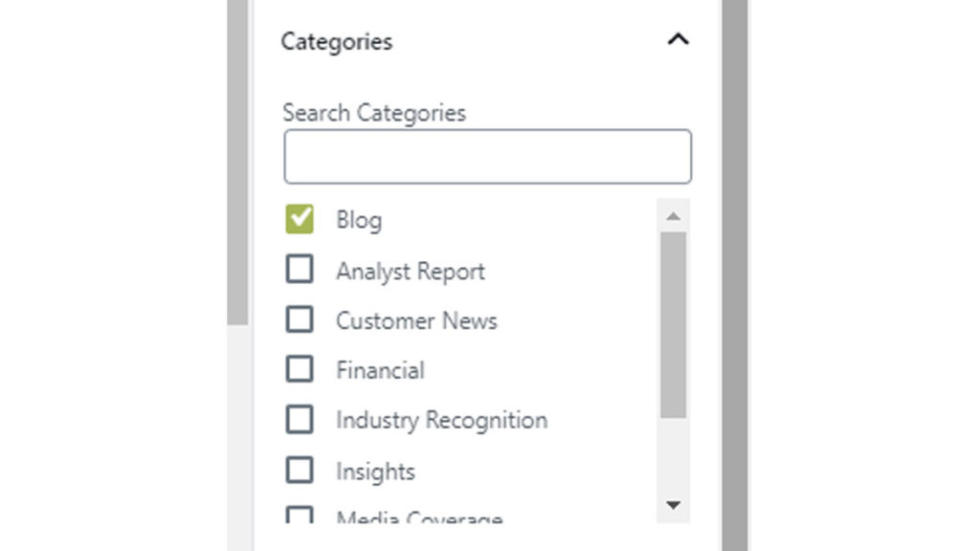Check the partially visible Media Coverage checkbox
Image resolution: width=980 pixels, height=551 pixels.
click(300, 517)
